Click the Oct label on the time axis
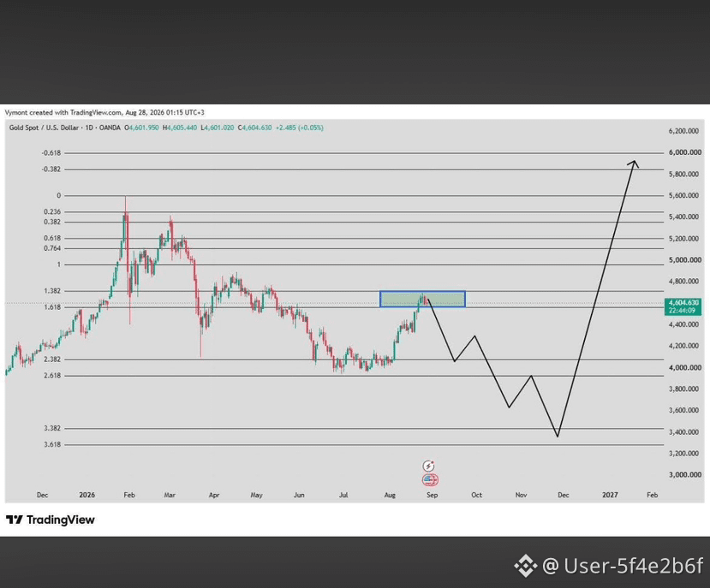 pos(477,496)
